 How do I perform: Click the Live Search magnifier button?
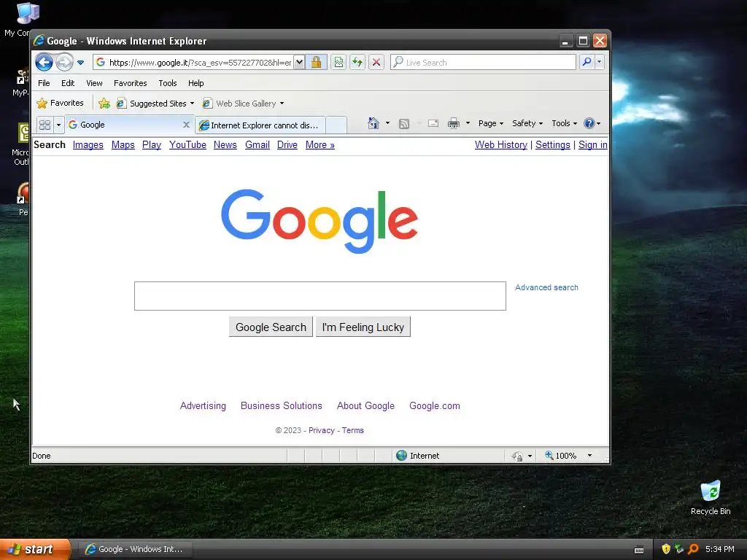click(587, 62)
